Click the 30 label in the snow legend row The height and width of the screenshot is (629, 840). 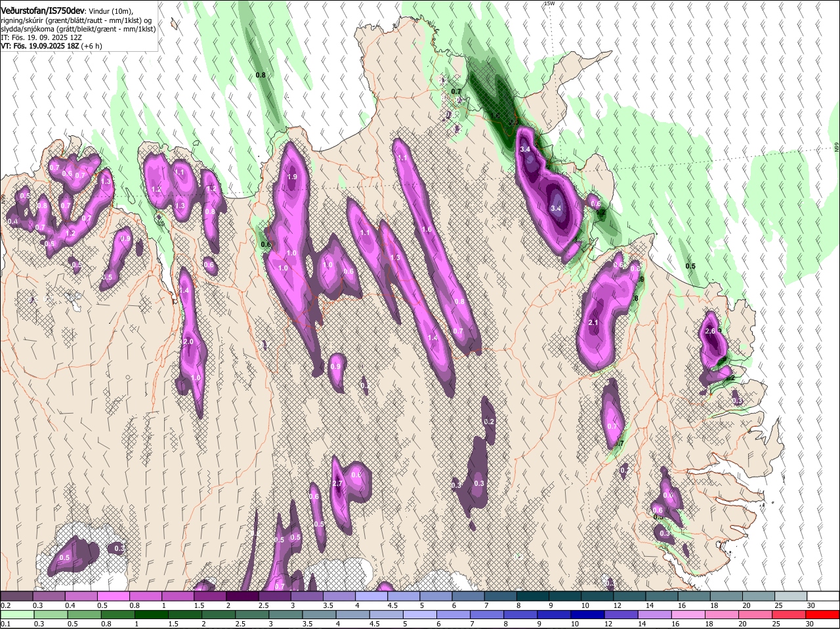[x=811, y=605]
